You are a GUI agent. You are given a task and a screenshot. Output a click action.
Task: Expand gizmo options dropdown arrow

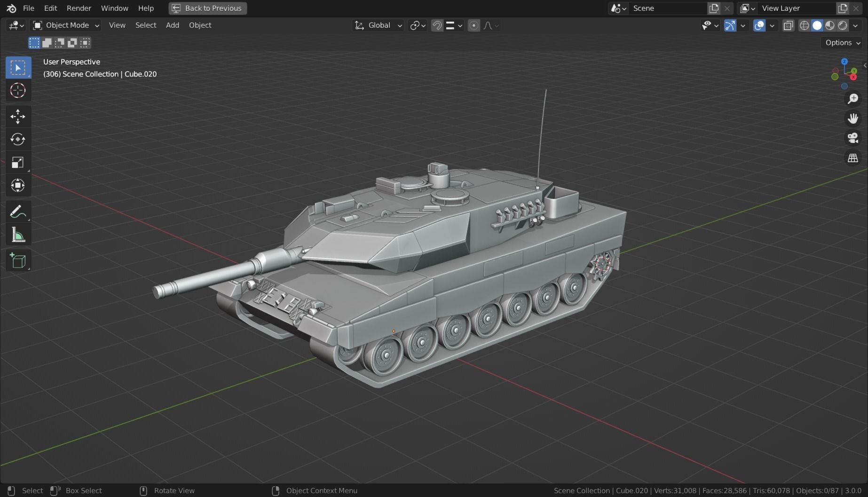click(x=743, y=25)
